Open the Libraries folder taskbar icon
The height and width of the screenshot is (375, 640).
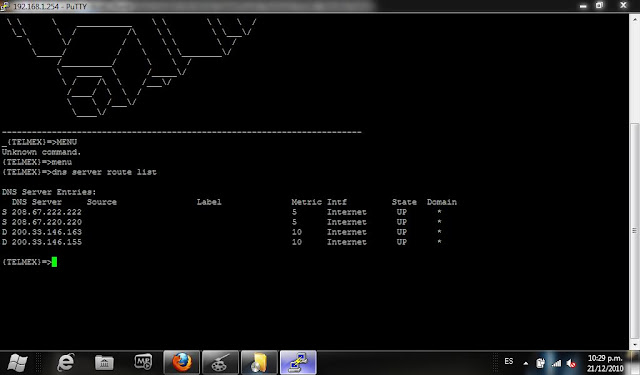(x=104, y=362)
